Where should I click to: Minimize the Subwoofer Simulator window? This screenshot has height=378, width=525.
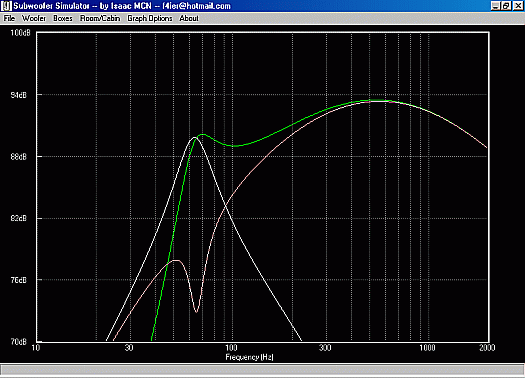pyautogui.click(x=496, y=6)
